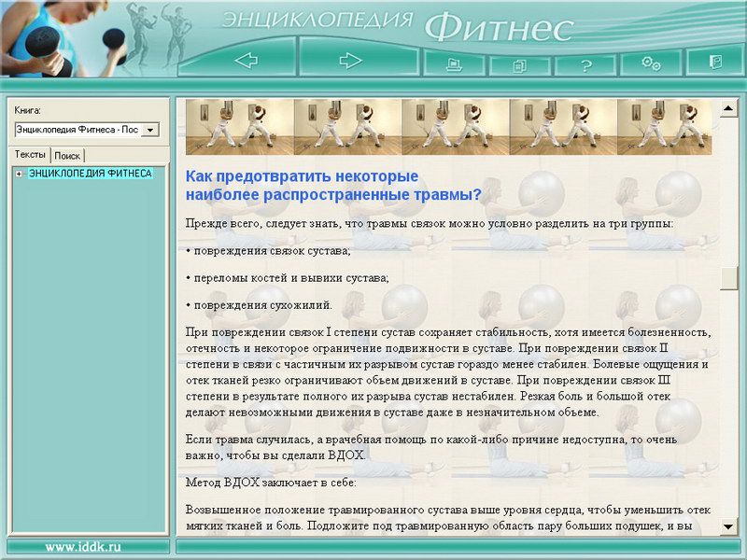The image size is (747, 560).
Task: Open the Книга book selection dropdown
Action: (x=151, y=130)
